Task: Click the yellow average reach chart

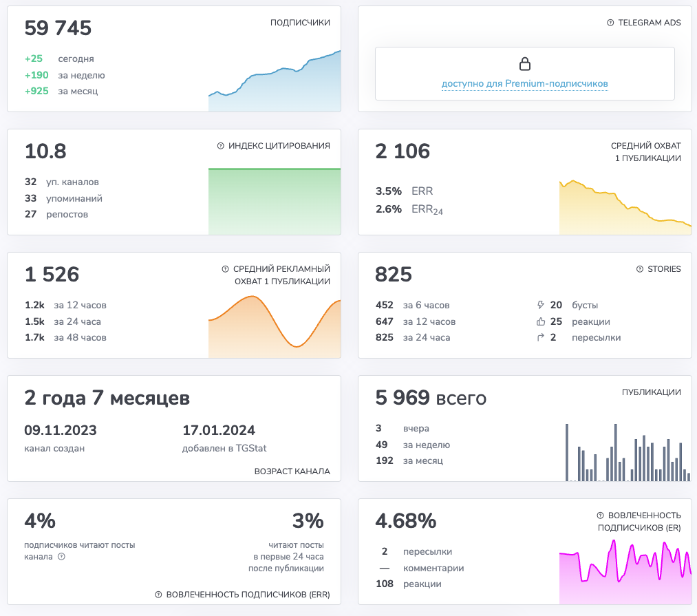Action: 625,207
